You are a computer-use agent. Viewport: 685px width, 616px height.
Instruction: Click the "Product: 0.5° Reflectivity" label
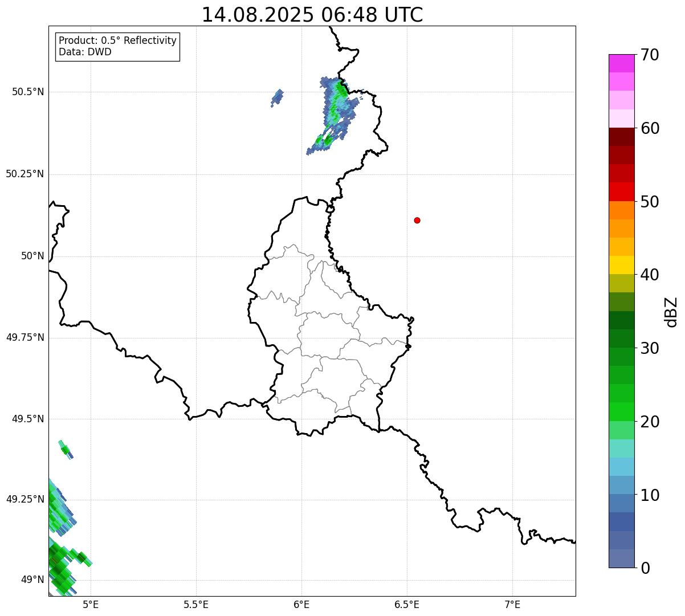117,41
